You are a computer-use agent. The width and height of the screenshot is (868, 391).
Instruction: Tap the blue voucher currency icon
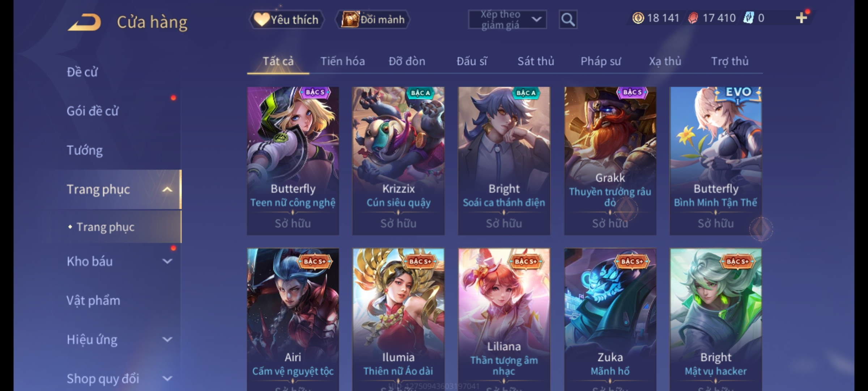click(x=748, y=18)
